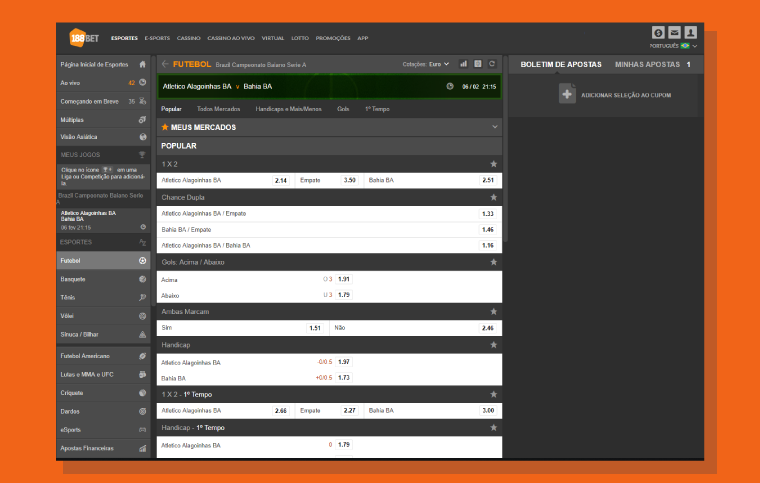The width and height of the screenshot is (760, 483).
Task: Go back using the arrow beside FUTEBOL
Action: pyautogui.click(x=165, y=64)
